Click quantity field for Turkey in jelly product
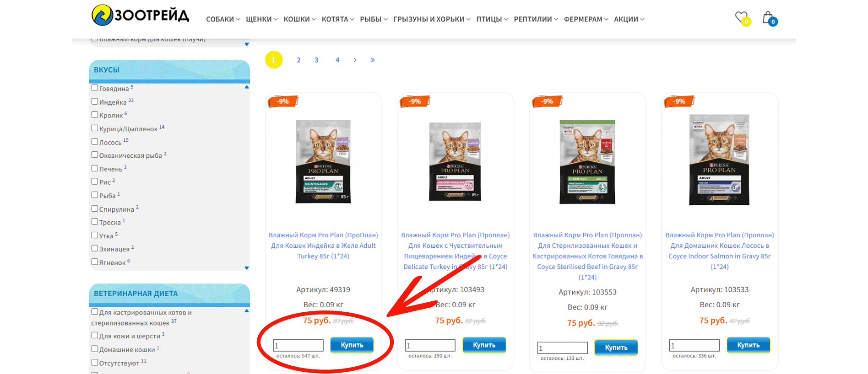 (298, 345)
